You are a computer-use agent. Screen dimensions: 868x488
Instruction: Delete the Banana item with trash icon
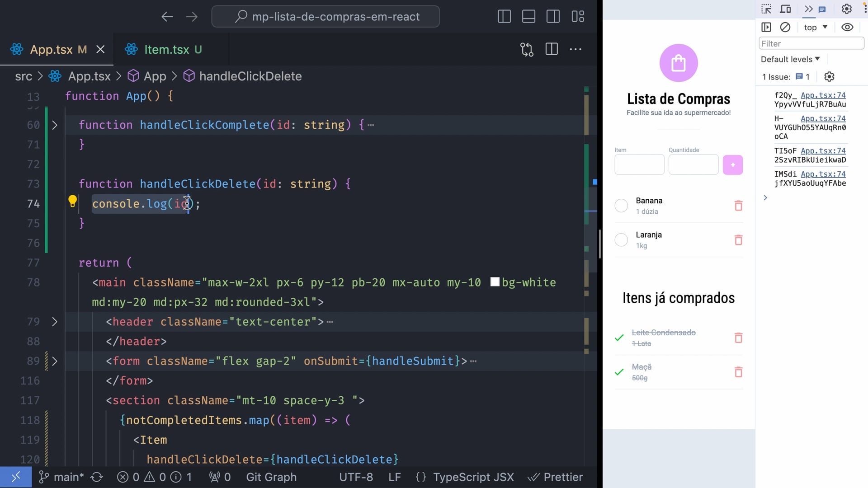click(738, 206)
